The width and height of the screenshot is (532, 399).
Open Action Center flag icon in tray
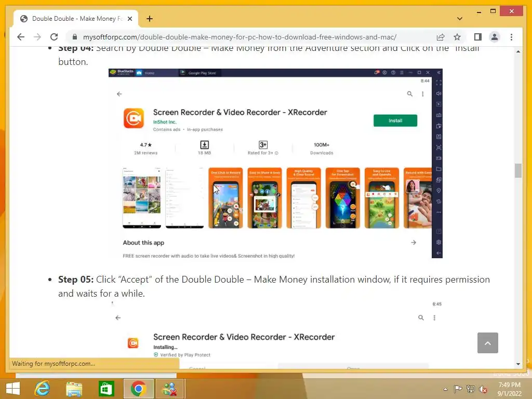coord(458,389)
